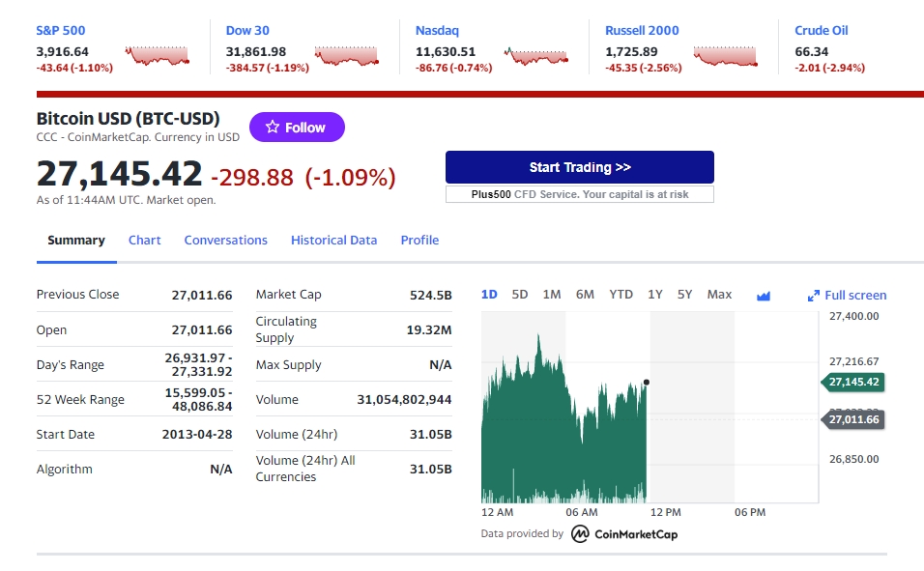Select the 1M chart range
Image resolution: width=924 pixels, height=571 pixels.
point(552,295)
